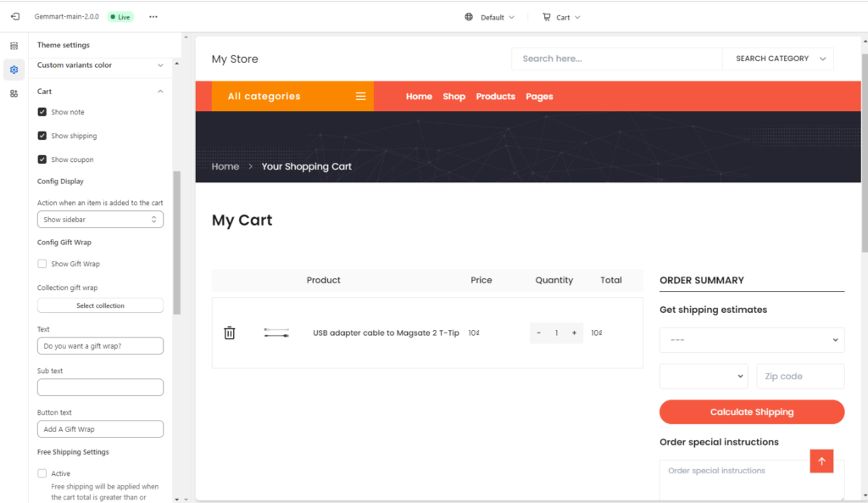868x503 pixels.
Task: Uncheck the Show note checkbox
Action: [x=42, y=112]
